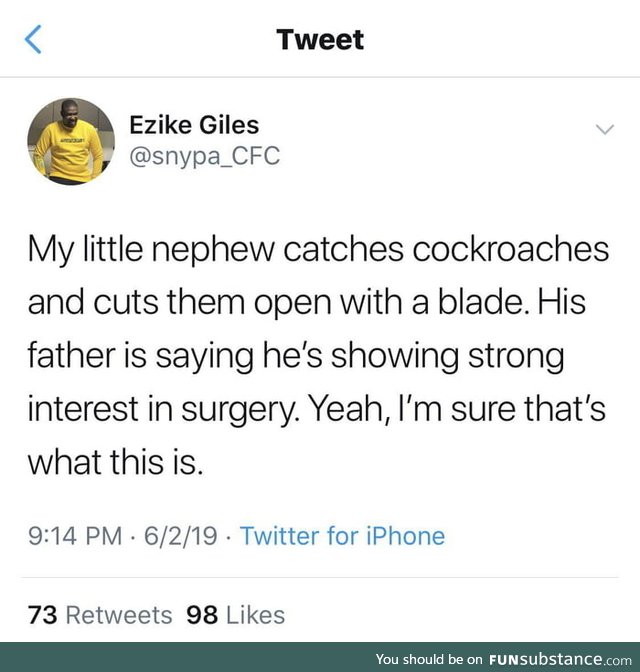640x672 pixels.
Task: Select the 9:14 PM timestamp
Action: pos(75,536)
